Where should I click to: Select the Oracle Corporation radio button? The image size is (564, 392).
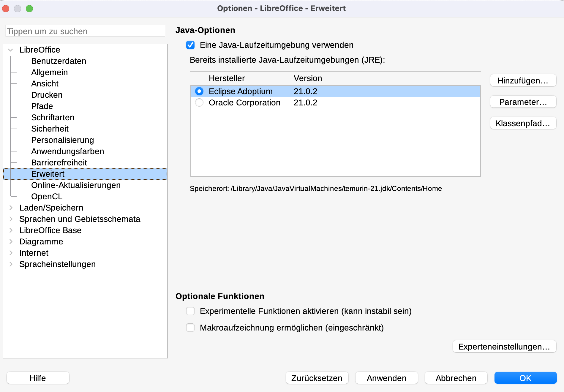click(x=199, y=103)
